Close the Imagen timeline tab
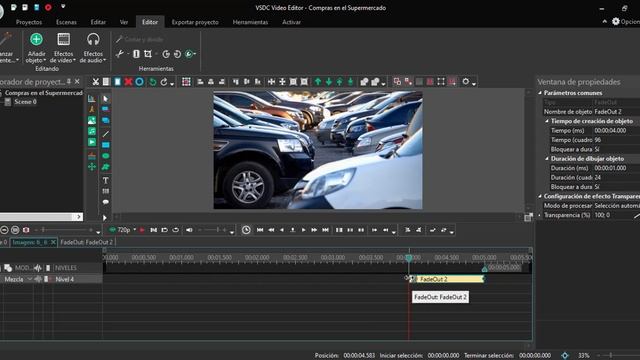 click(x=53, y=242)
